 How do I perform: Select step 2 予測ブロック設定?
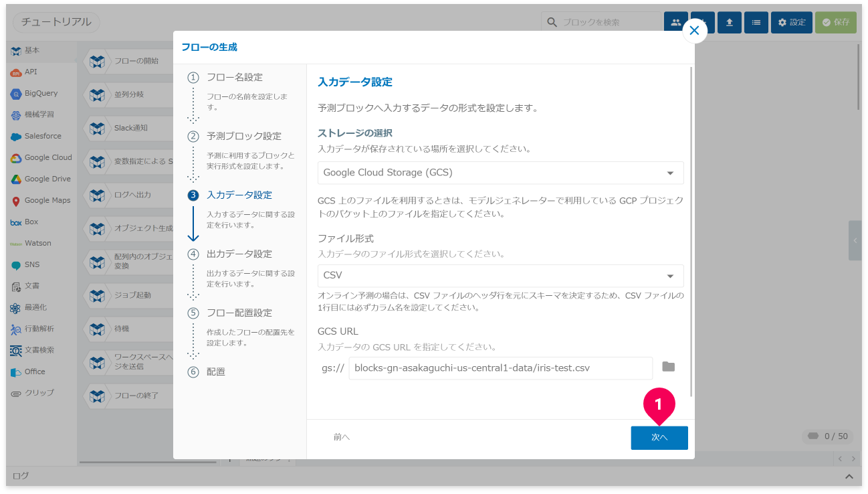(x=235, y=136)
